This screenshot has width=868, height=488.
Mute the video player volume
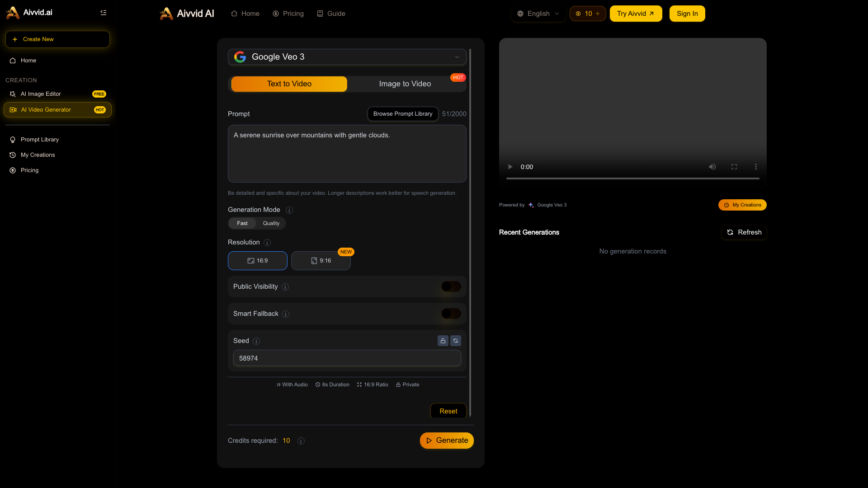pyautogui.click(x=712, y=167)
